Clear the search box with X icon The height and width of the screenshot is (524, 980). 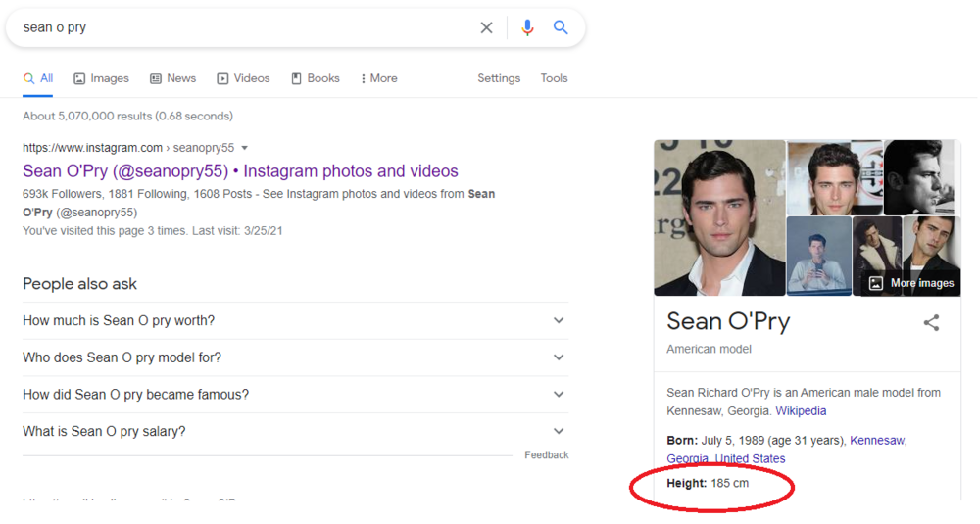coord(486,27)
